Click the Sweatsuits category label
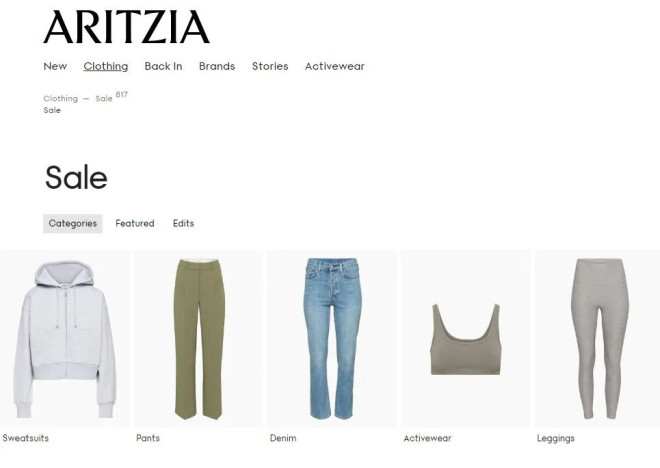The width and height of the screenshot is (660, 468). pyautogui.click(x=25, y=438)
